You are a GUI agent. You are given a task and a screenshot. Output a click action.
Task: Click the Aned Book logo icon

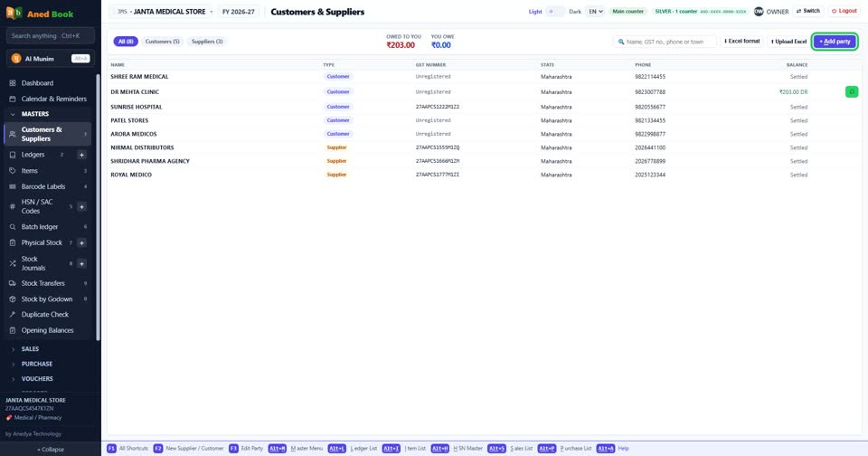click(14, 13)
